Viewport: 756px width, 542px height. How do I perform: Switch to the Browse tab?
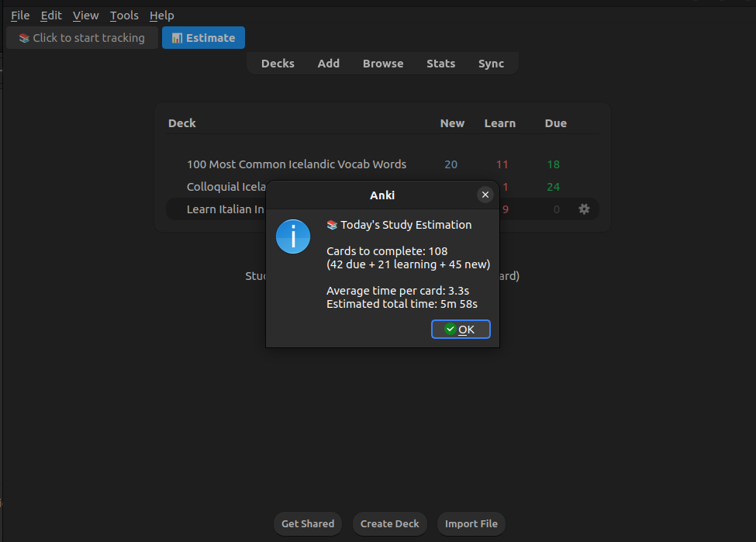point(382,63)
